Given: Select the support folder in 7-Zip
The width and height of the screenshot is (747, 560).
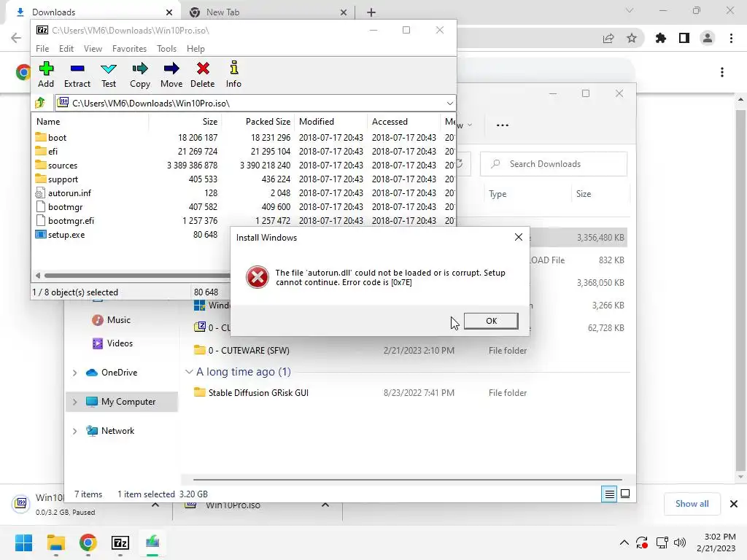Looking at the screenshot, I should tap(63, 179).
